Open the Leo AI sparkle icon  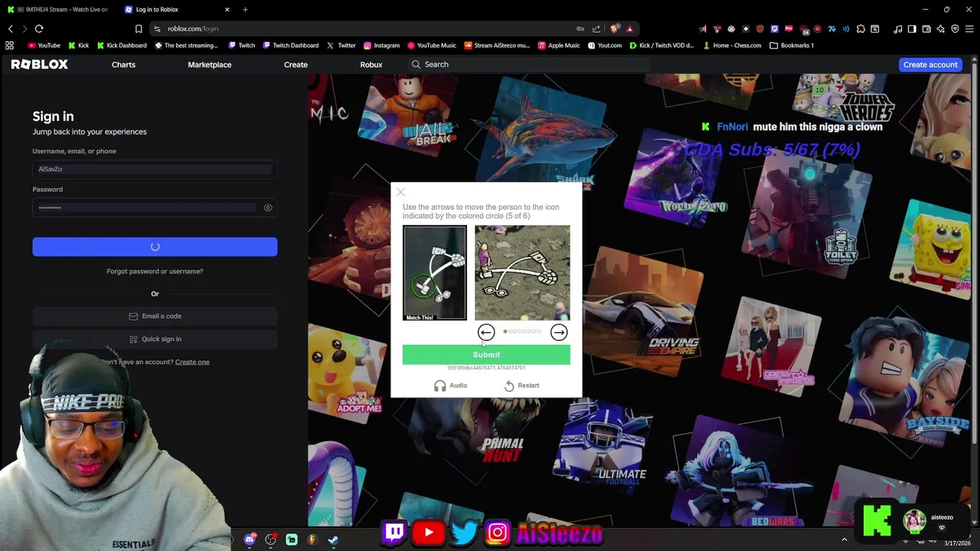point(940,29)
